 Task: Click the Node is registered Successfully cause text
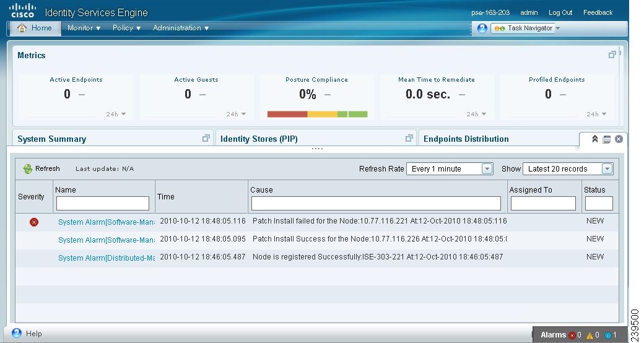378,257
